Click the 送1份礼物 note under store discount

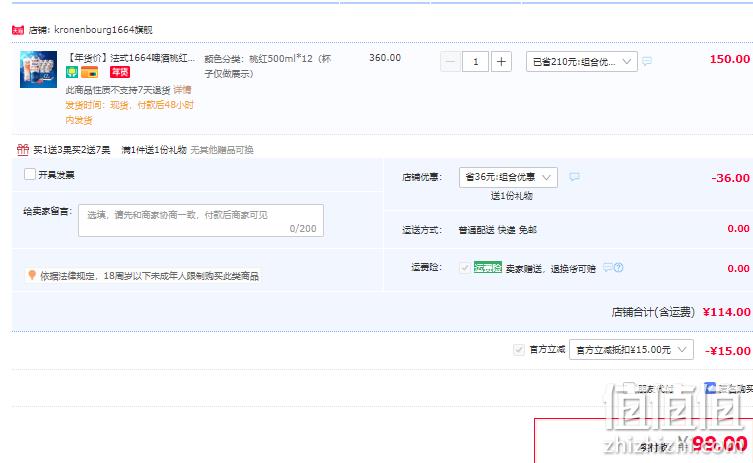511,195
